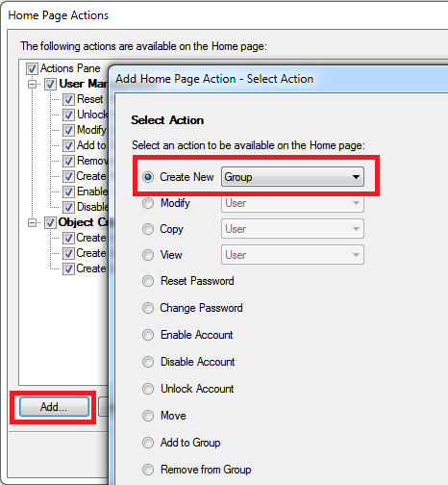Collapse the User Management tree node
The image size is (448, 485).
[x=32, y=84]
